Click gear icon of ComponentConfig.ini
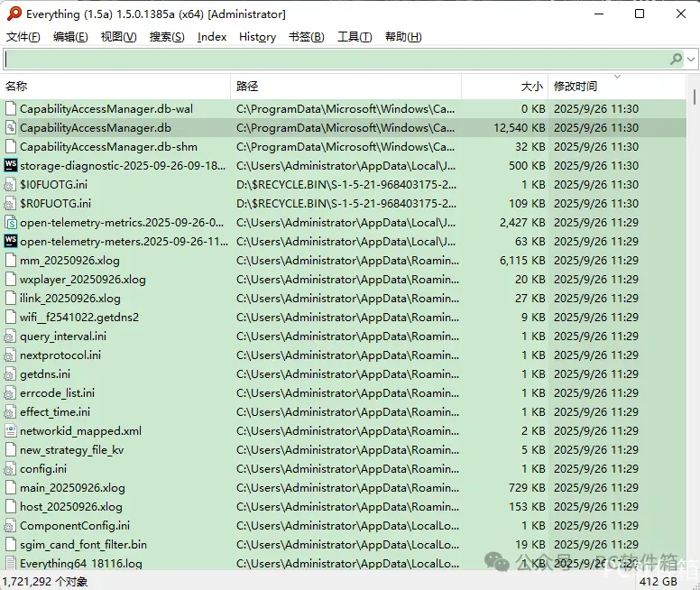Image resolution: width=700 pixels, height=590 pixels. tap(10, 525)
